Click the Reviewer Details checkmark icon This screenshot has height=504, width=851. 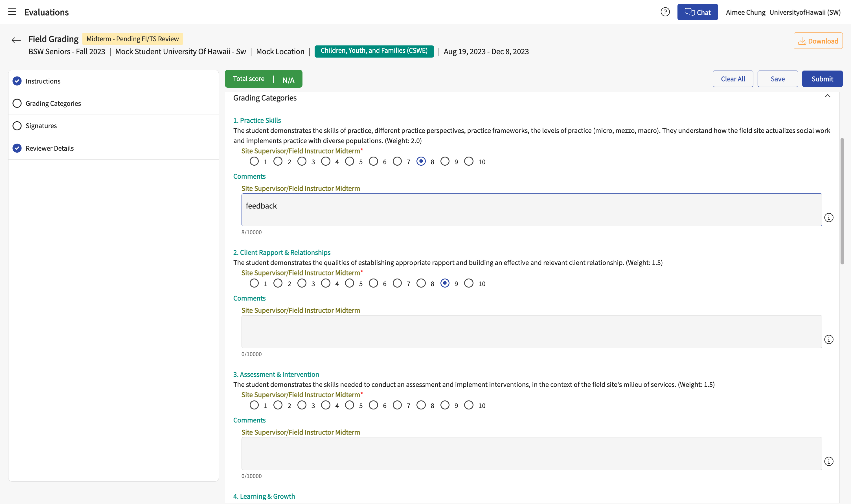[x=17, y=148]
